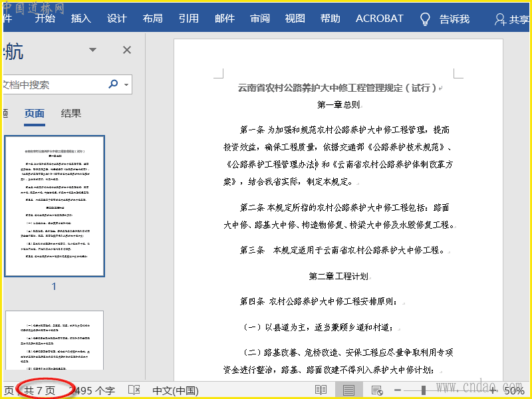Open the 设计 ribbon tab
532x399 pixels.
117,19
